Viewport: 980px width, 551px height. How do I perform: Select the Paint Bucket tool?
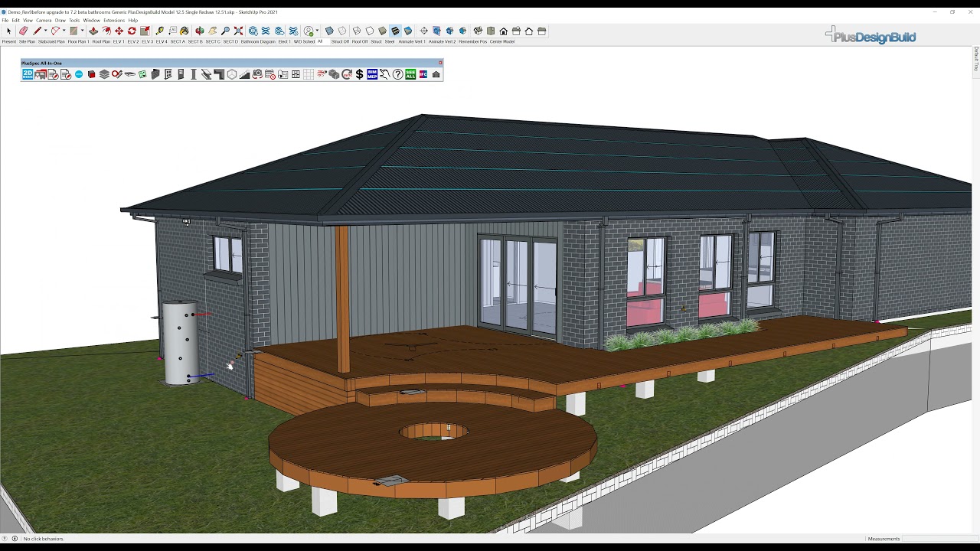click(x=184, y=31)
